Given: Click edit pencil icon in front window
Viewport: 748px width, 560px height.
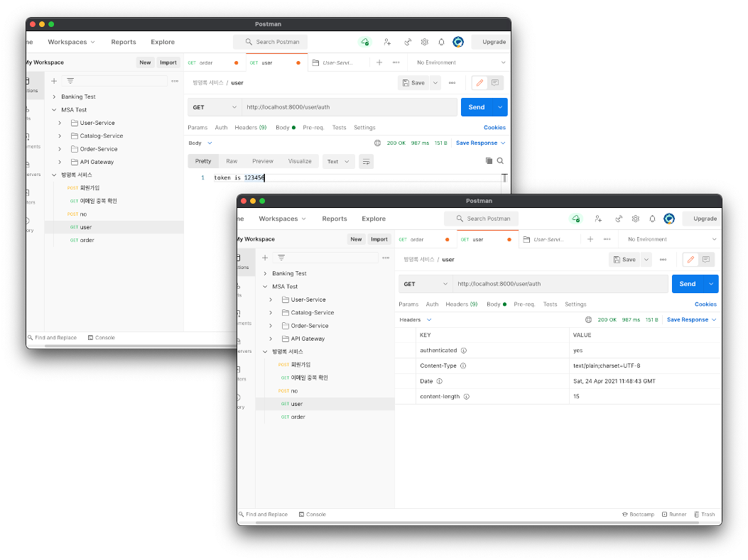Looking at the screenshot, I should coord(690,260).
